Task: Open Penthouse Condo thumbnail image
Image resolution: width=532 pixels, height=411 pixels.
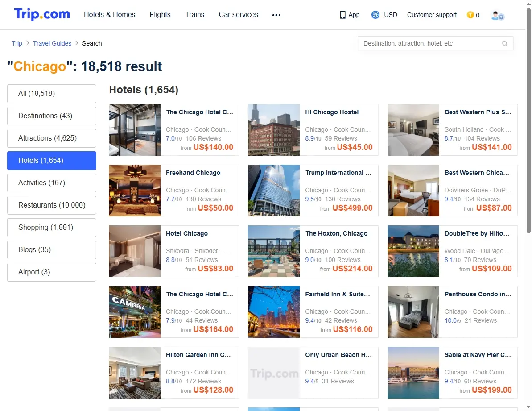Action: pos(413,312)
